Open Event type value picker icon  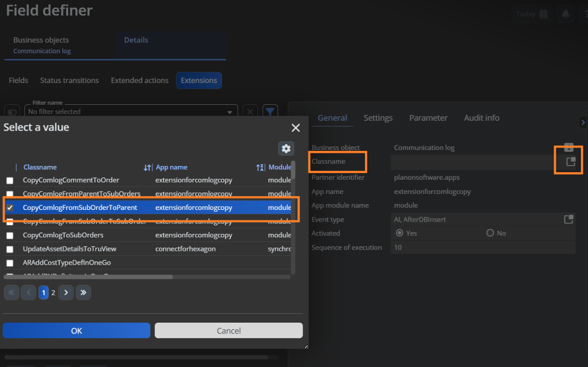pos(569,219)
